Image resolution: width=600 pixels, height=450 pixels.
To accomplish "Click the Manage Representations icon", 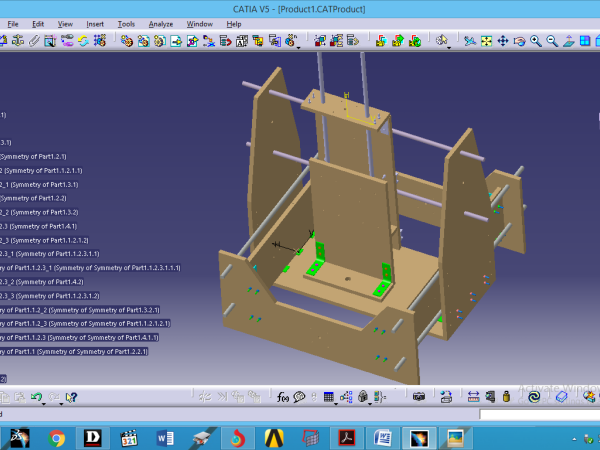I will (x=275, y=41).
